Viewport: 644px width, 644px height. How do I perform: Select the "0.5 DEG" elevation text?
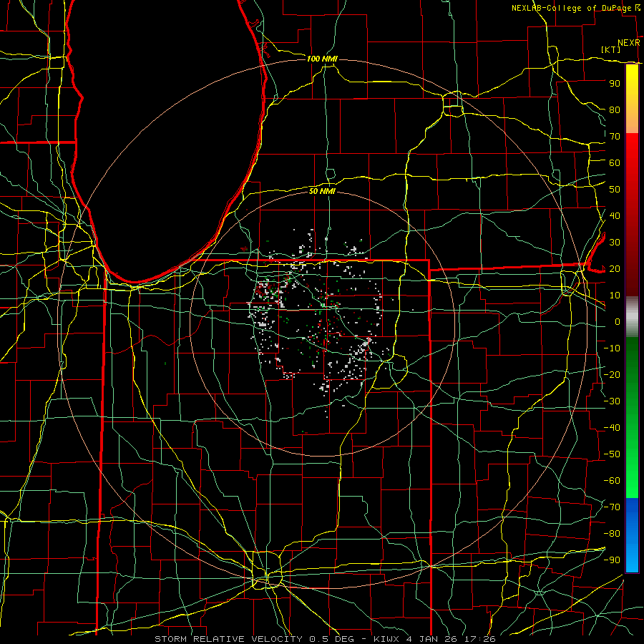click(x=331, y=639)
